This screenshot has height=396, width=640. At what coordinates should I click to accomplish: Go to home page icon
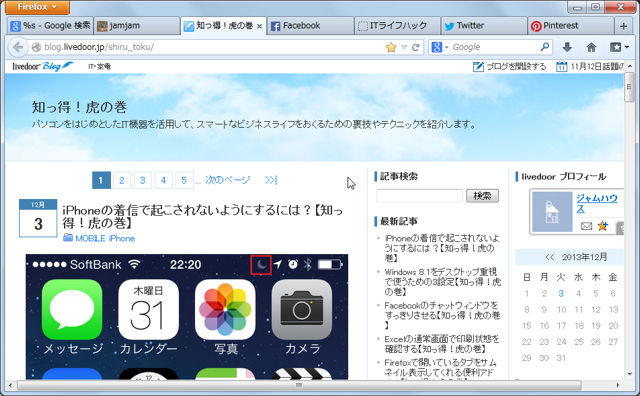591,47
